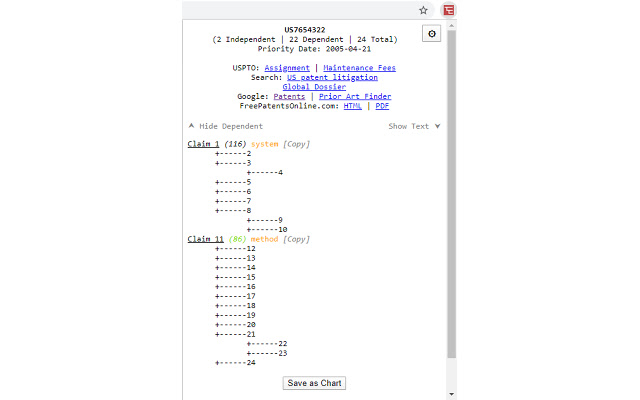Select dependent claim 10
This screenshot has height=400, width=640.
point(282,229)
